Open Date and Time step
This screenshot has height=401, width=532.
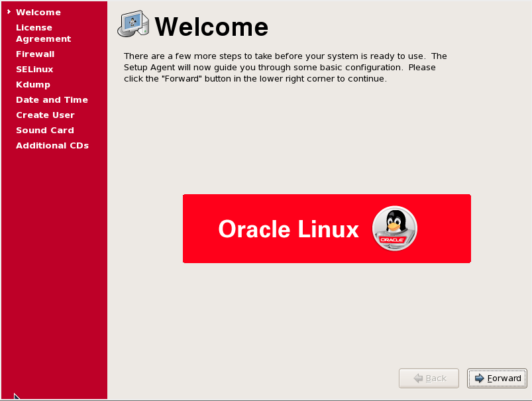52,100
